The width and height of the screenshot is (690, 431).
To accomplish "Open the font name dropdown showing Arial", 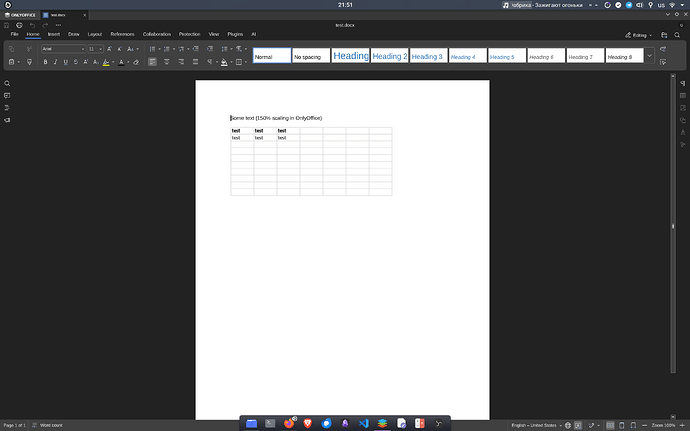I will tap(63, 49).
